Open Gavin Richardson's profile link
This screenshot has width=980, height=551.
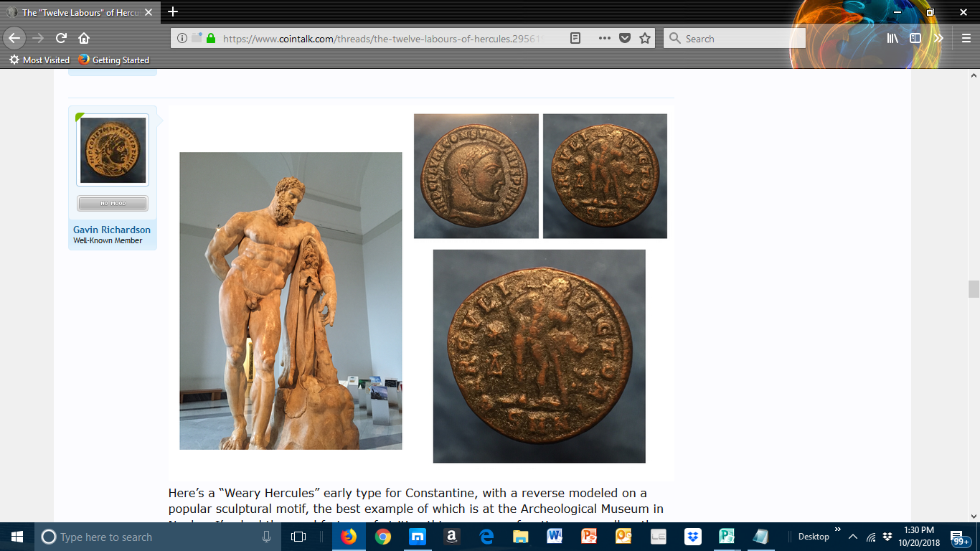tap(112, 230)
